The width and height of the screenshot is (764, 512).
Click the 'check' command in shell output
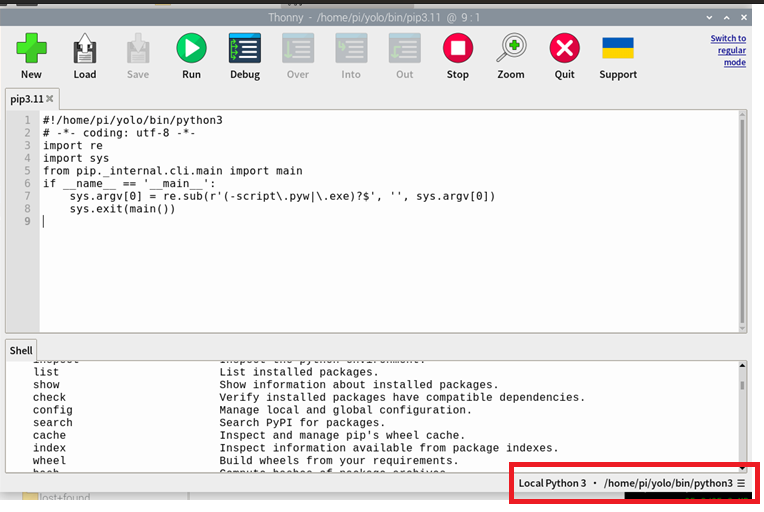[x=49, y=397]
